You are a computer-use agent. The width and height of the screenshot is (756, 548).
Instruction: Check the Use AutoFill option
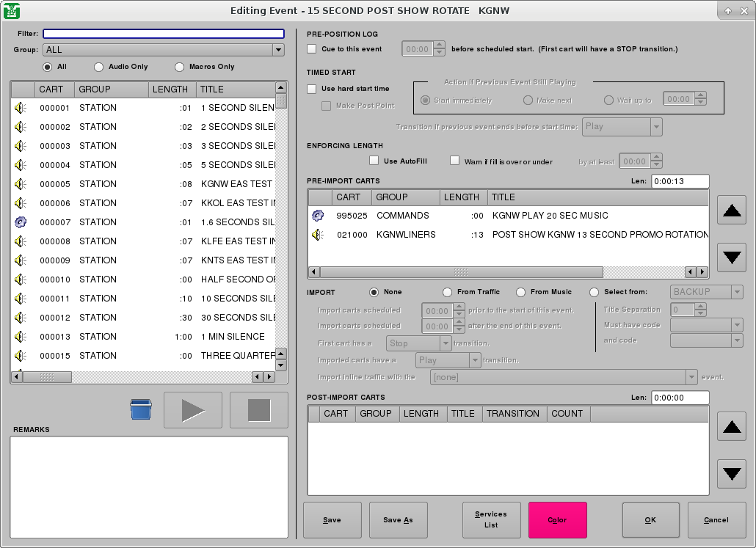coord(374,160)
